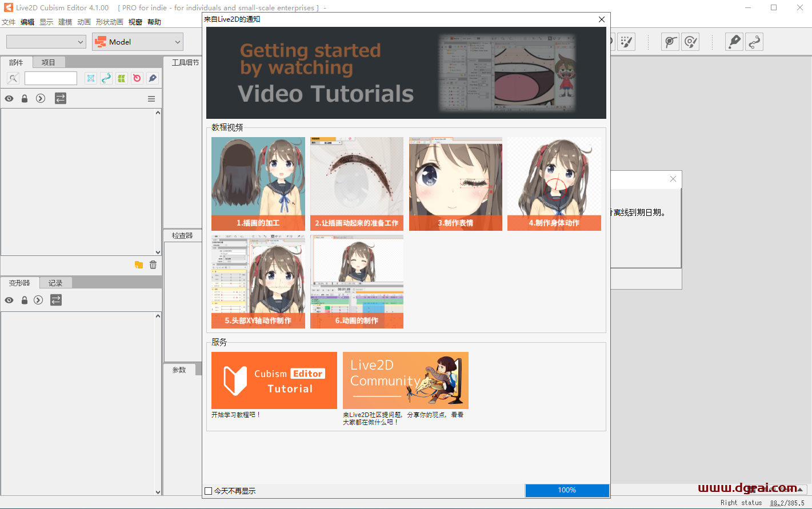This screenshot has width=812, height=509.
Task: Click the blue 100% progress bar
Action: click(567, 490)
